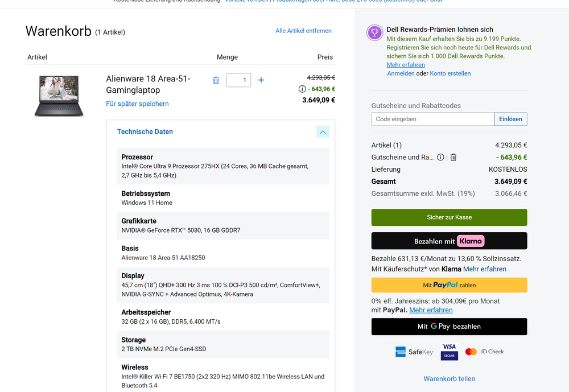Click the Technische Daten heading
The image size is (569, 392).
click(145, 132)
